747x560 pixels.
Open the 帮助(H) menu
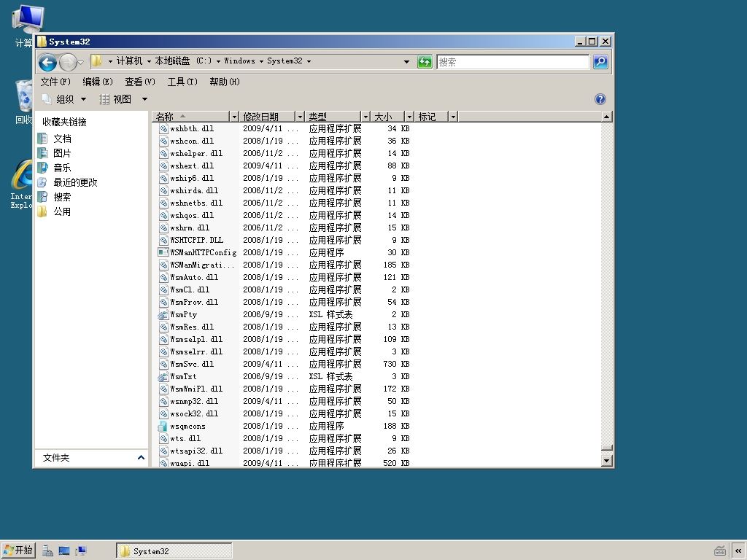pos(225,82)
